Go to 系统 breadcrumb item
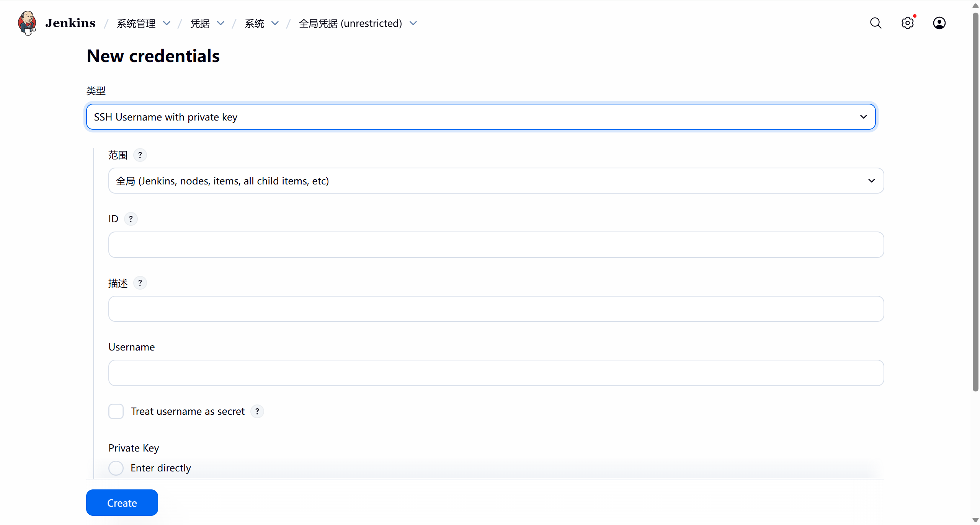The width and height of the screenshot is (980, 525). pos(254,23)
